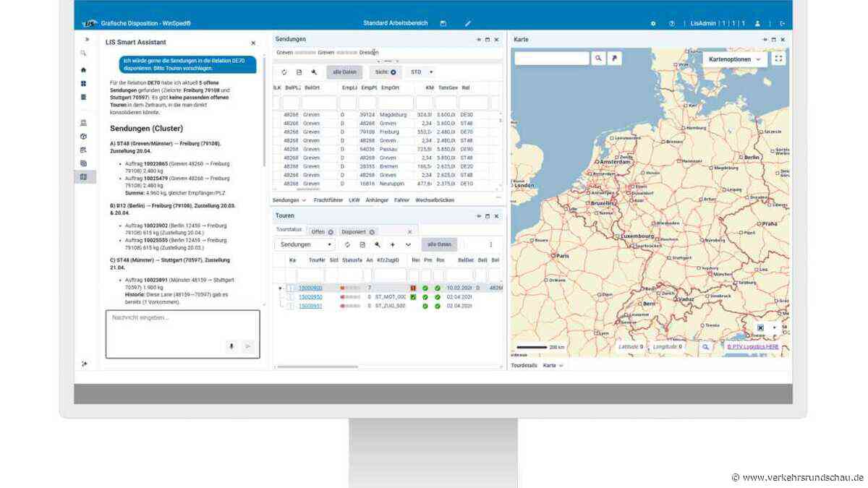This screenshot has height=488, width=868.
Task: Open the Karte tab dropdown arrow
Action: coord(561,366)
